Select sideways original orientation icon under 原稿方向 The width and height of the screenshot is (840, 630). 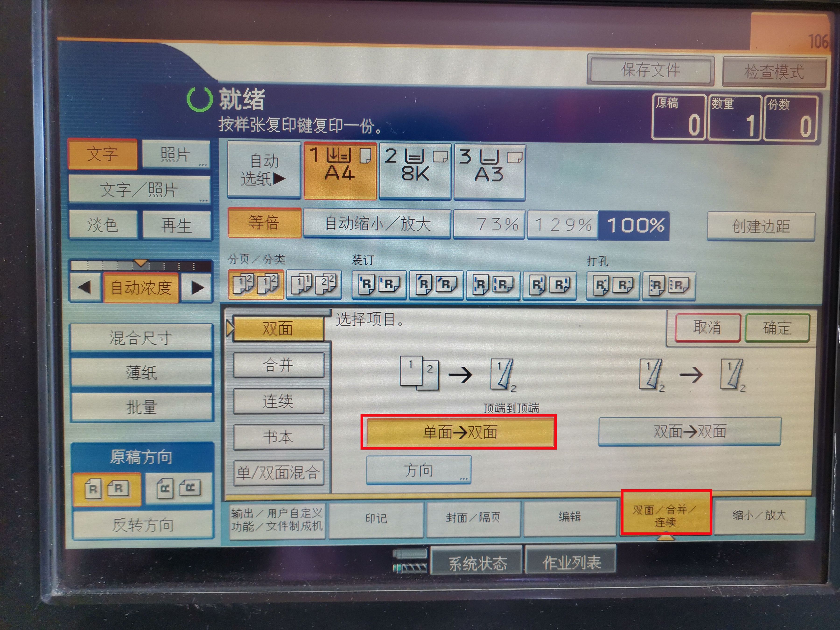click(x=179, y=488)
